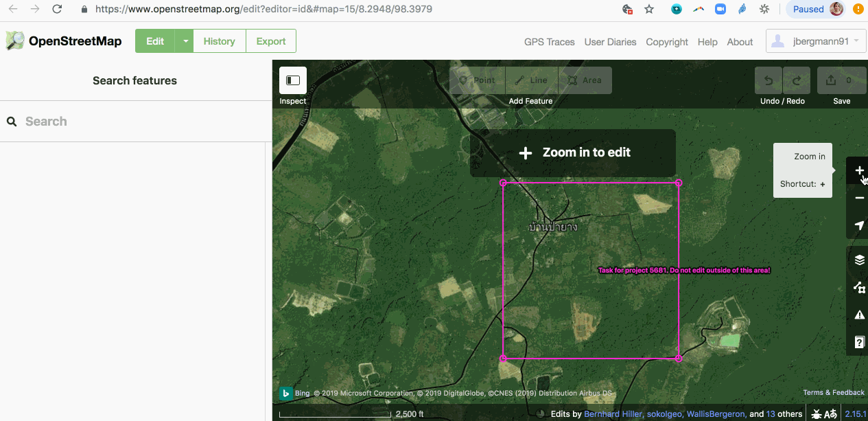Click the zoom in plus button

tap(858, 170)
